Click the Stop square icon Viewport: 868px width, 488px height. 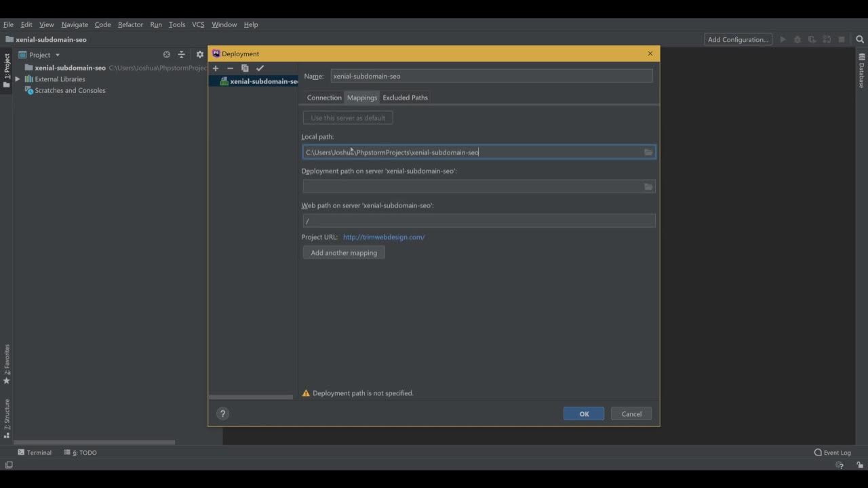pos(842,39)
